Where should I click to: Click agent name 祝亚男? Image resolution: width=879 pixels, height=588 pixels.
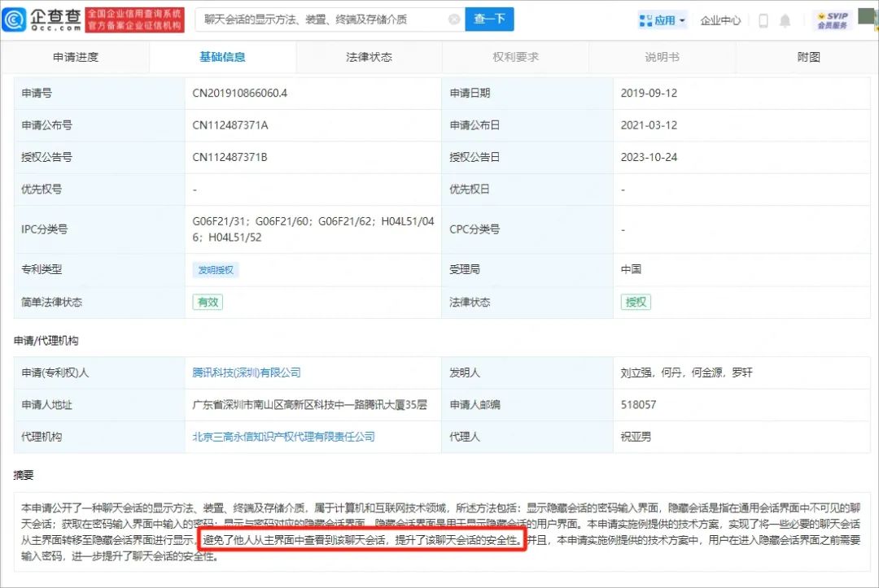click(x=636, y=437)
